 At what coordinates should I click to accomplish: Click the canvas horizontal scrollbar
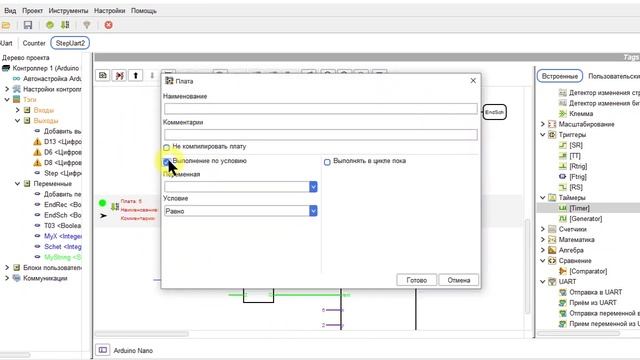coord(142,334)
